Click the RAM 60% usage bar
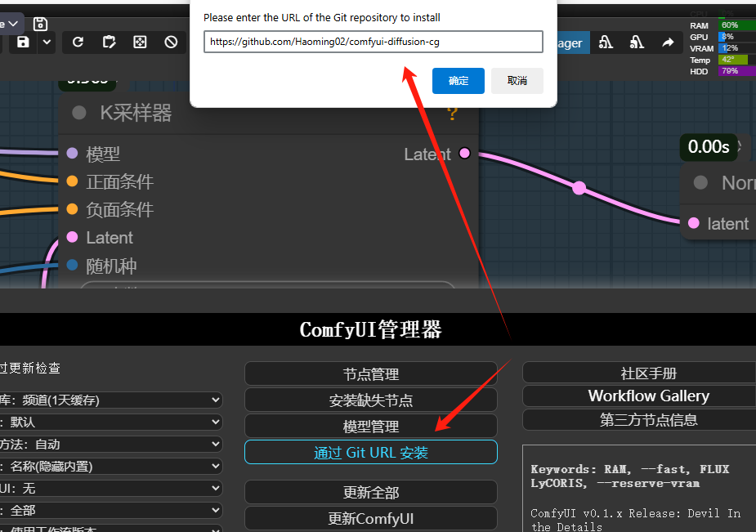Viewport: 756px width, 532px height. (x=736, y=25)
